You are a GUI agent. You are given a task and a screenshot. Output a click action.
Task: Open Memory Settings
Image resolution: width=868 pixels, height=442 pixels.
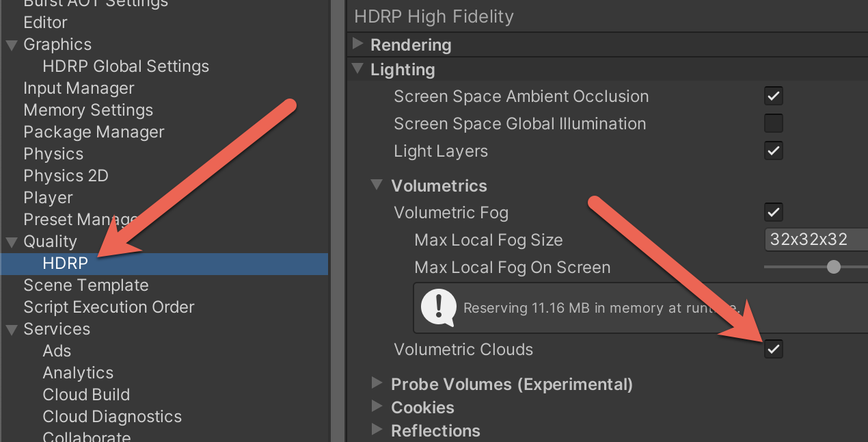[x=88, y=110]
